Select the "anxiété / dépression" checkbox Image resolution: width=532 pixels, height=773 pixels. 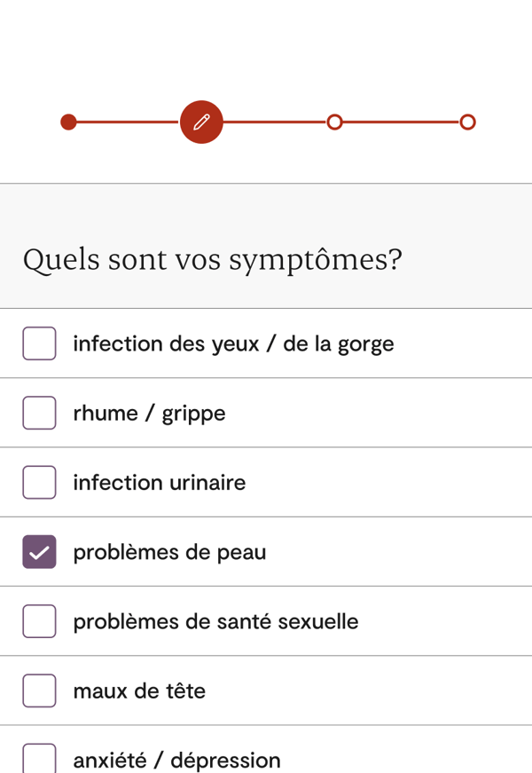click(x=39, y=759)
